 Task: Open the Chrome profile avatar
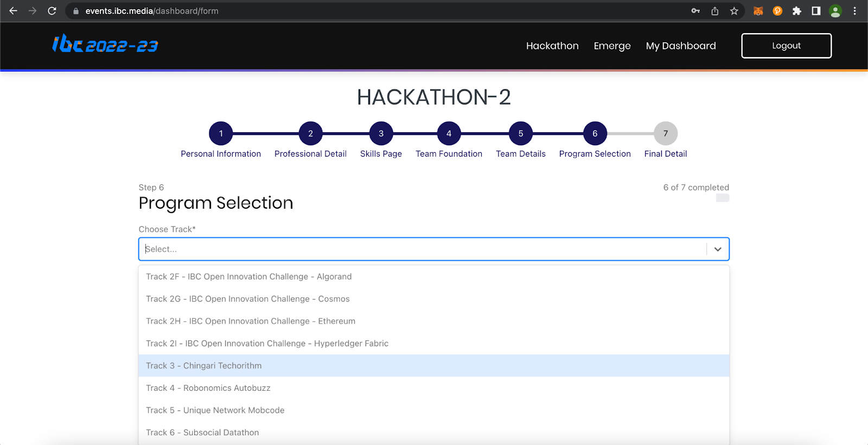coord(835,11)
